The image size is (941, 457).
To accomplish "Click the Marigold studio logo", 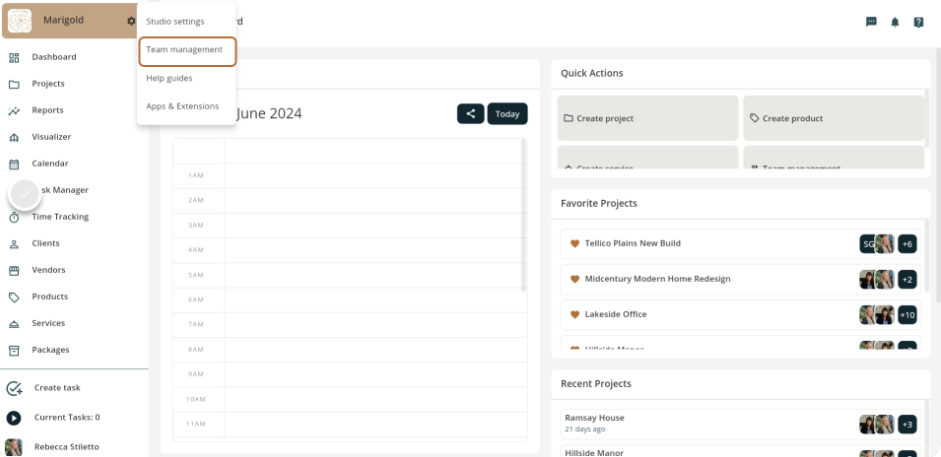I will (x=20, y=21).
